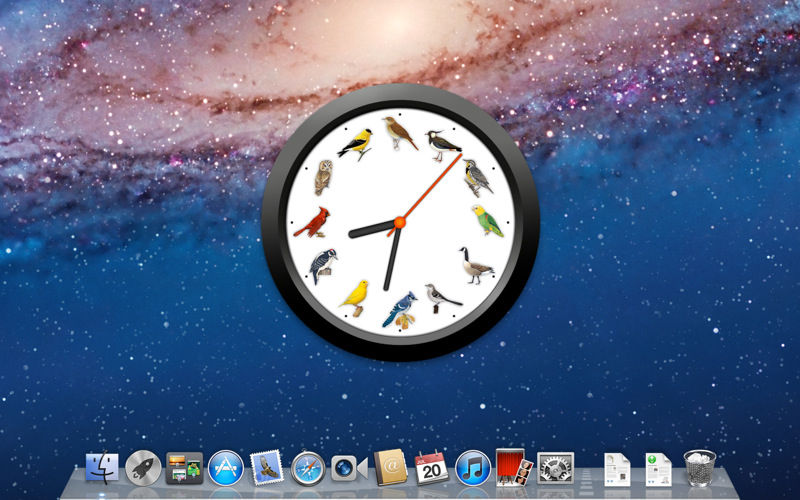Click the woodpecker on clock face
Viewport: 800px width, 500px height.
pos(323,266)
